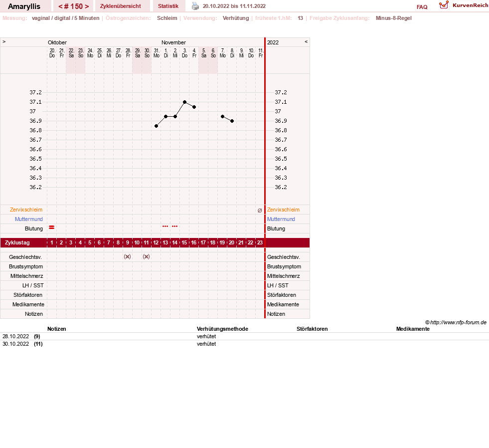This screenshot has height=448, width=489.
Task: Click the Verhütungsmethode column header
Action: (x=222, y=329)
